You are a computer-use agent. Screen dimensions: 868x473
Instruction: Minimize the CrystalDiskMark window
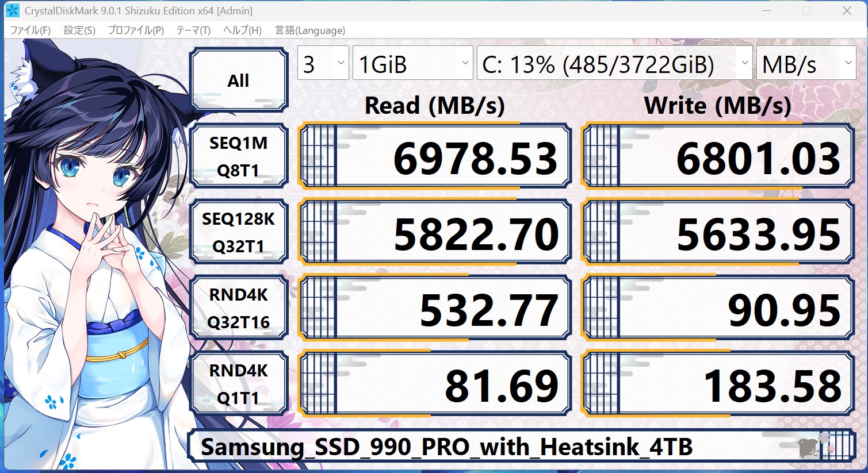[767, 10]
